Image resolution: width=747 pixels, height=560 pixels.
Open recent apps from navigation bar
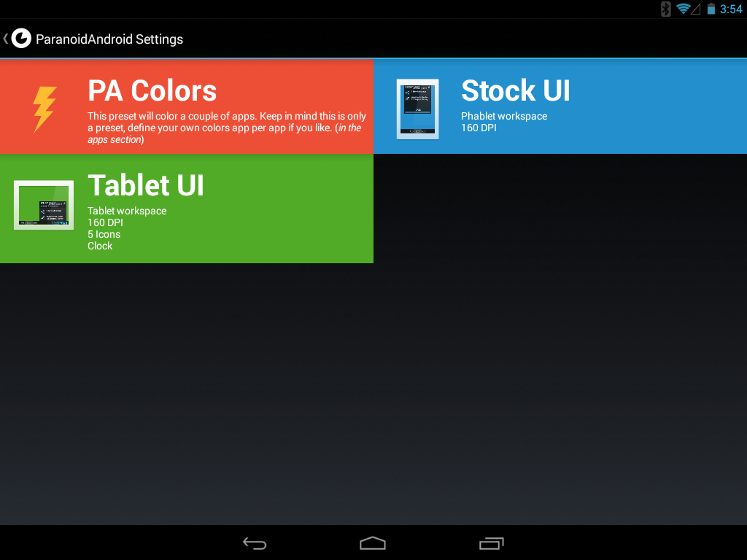point(491,543)
